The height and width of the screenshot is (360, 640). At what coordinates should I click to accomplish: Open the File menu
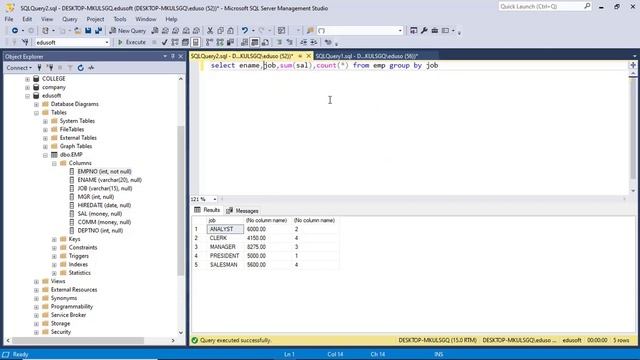pos(9,19)
